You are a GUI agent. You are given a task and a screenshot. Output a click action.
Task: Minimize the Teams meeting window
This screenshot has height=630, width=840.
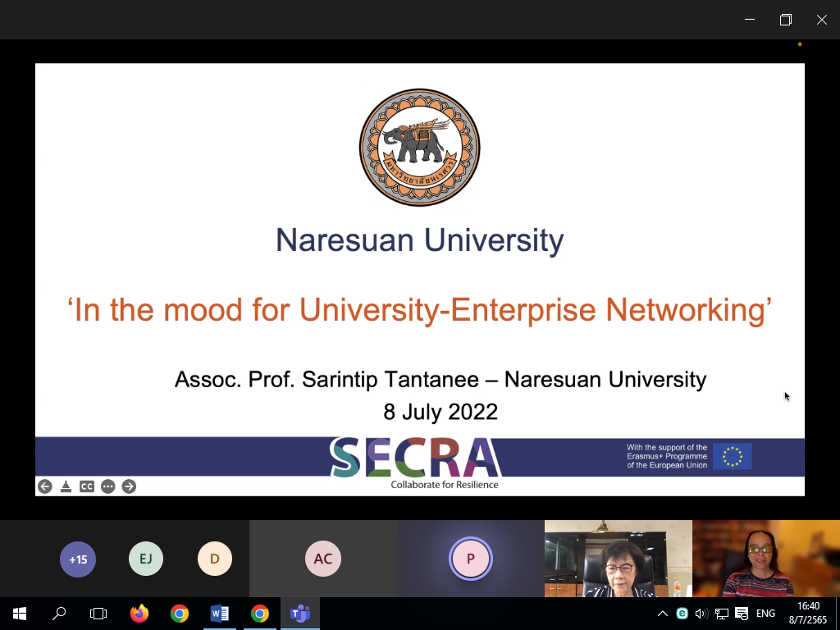(750, 20)
